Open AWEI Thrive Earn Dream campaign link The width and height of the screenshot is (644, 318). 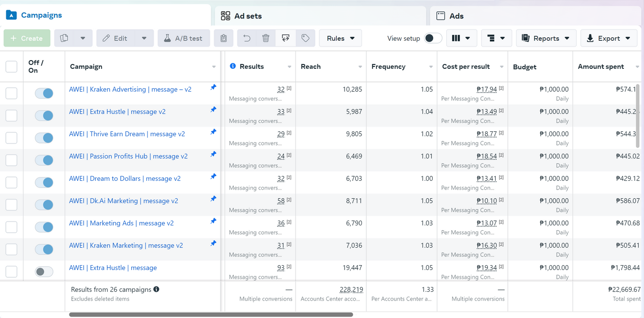(127, 134)
